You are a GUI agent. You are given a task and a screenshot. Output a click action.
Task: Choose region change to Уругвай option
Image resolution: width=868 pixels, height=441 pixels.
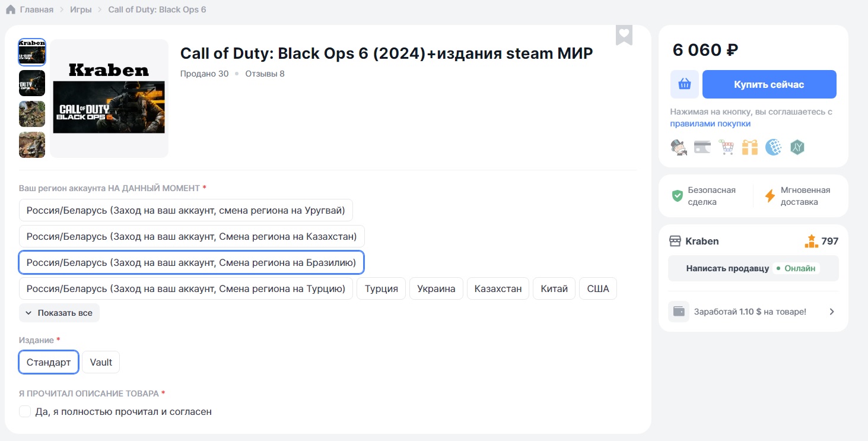(186, 210)
